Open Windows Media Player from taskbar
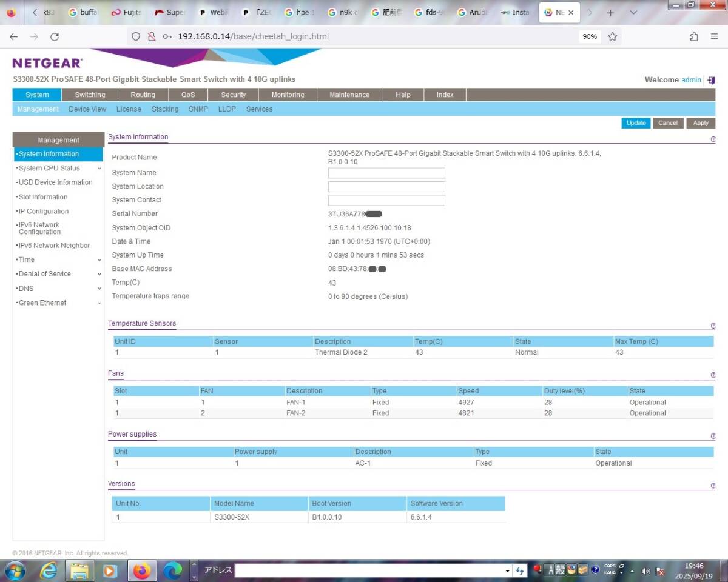 pyautogui.click(x=110, y=571)
